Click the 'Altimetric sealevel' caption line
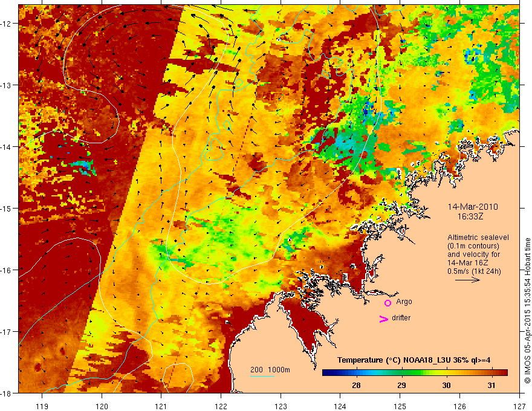 point(478,238)
